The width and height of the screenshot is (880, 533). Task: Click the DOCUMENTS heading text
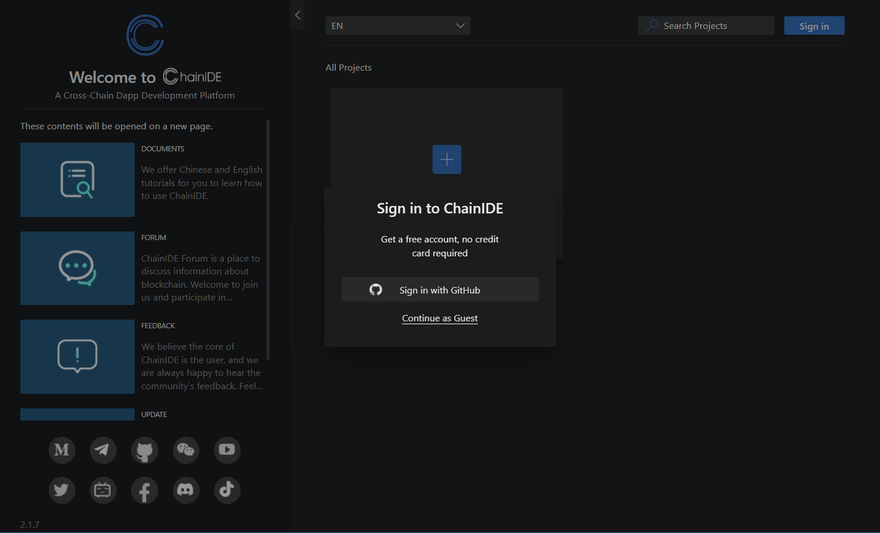[163, 149]
